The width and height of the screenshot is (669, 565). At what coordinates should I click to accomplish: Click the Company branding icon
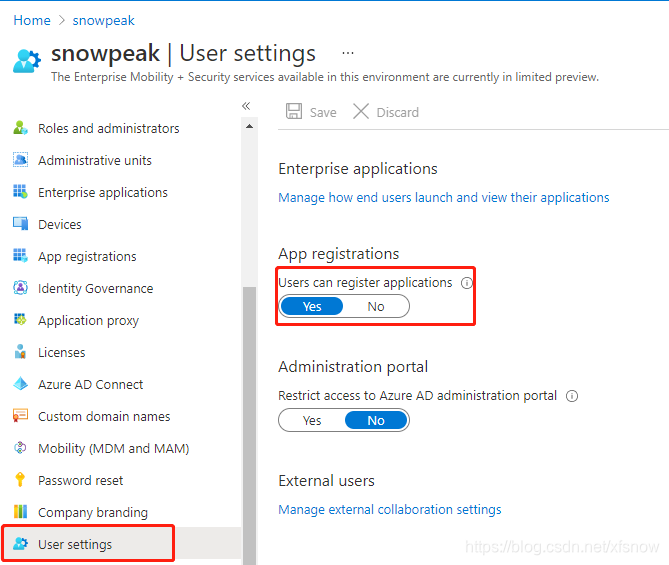(x=20, y=512)
